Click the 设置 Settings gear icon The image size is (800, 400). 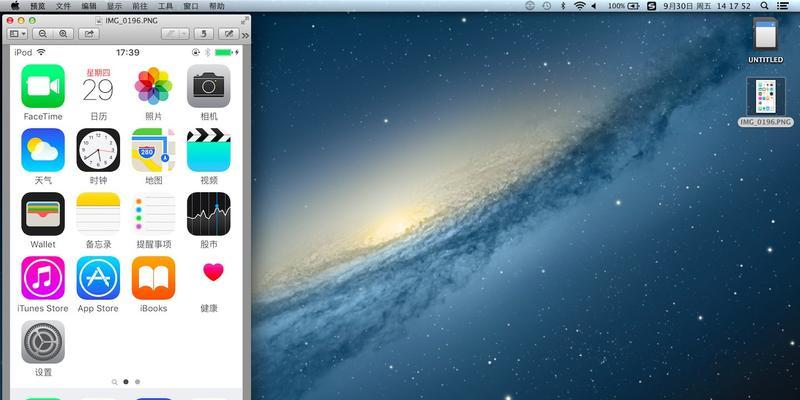(x=43, y=342)
